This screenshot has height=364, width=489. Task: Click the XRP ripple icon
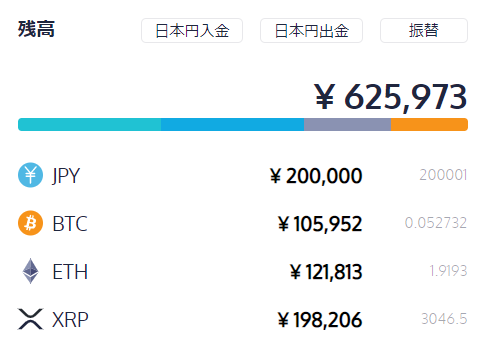tap(30, 319)
